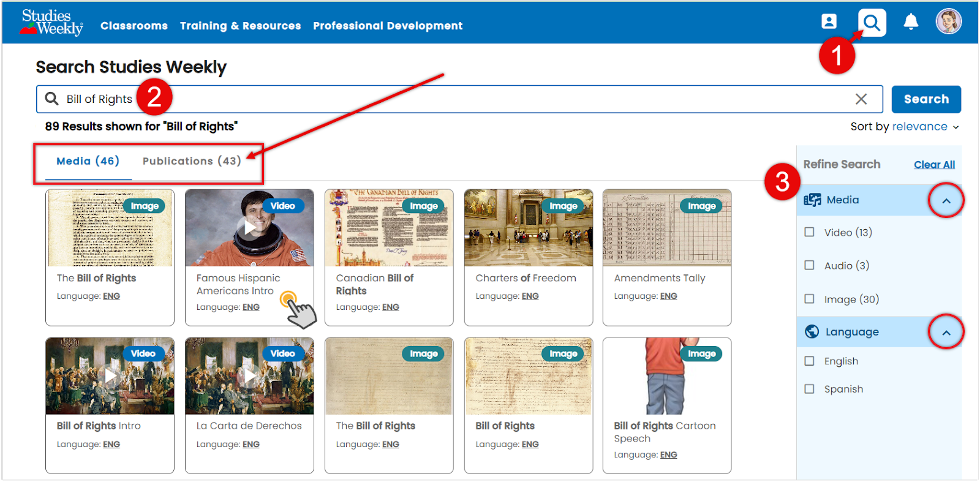Check the Image (30) filter
This screenshot has height=482, width=980.
pos(810,299)
